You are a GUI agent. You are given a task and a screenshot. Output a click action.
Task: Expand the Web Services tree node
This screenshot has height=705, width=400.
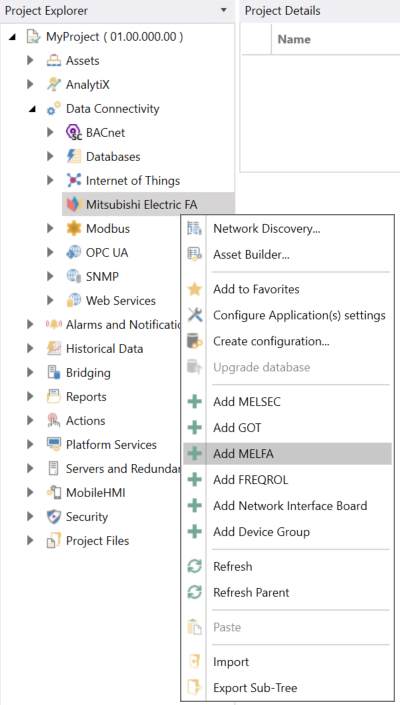(x=50, y=300)
